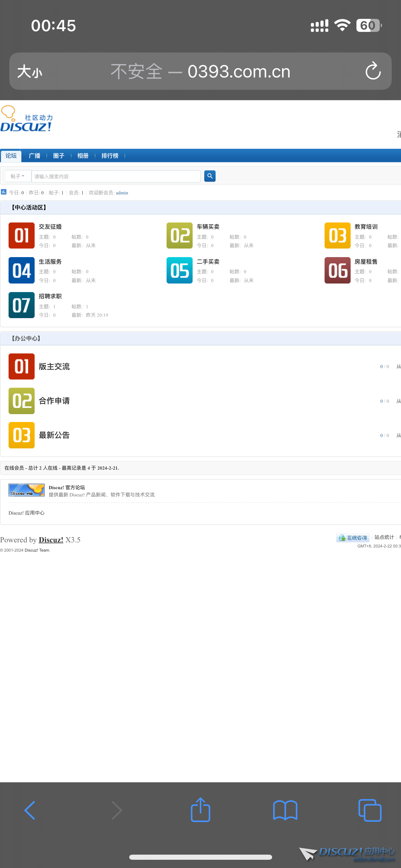
Task: Open the Safari tabs overview icon
Action: point(370,810)
